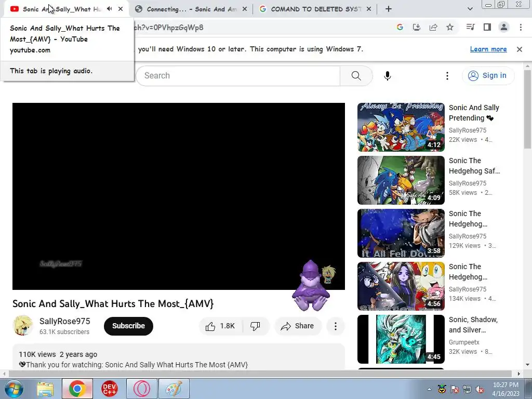The image size is (532, 399).
Task: Open Paint from taskbar
Action: point(174,389)
